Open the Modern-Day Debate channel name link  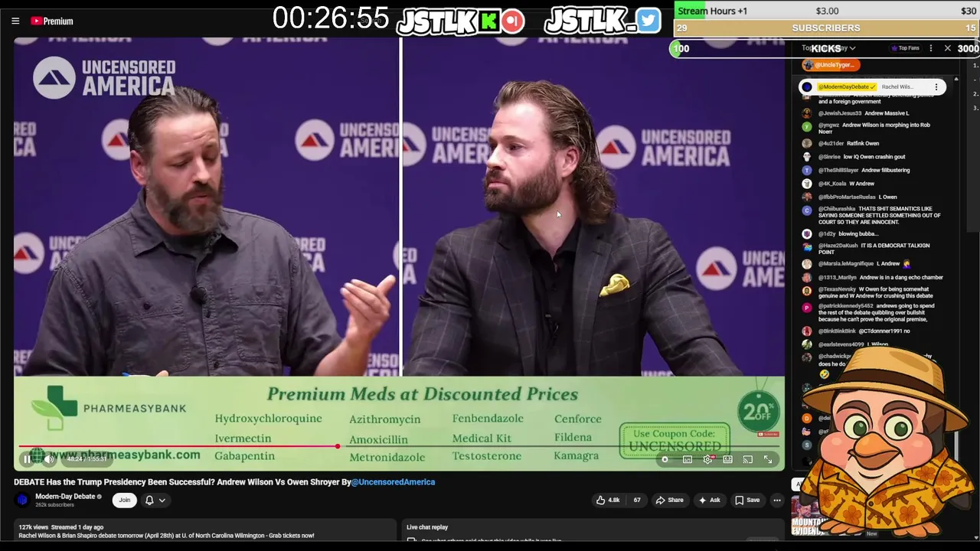65,496
